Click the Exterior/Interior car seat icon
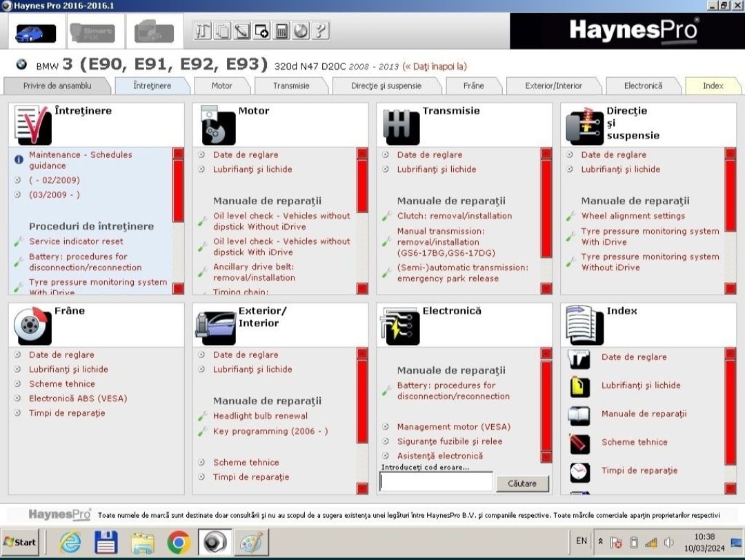The height and width of the screenshot is (560, 745). click(216, 328)
